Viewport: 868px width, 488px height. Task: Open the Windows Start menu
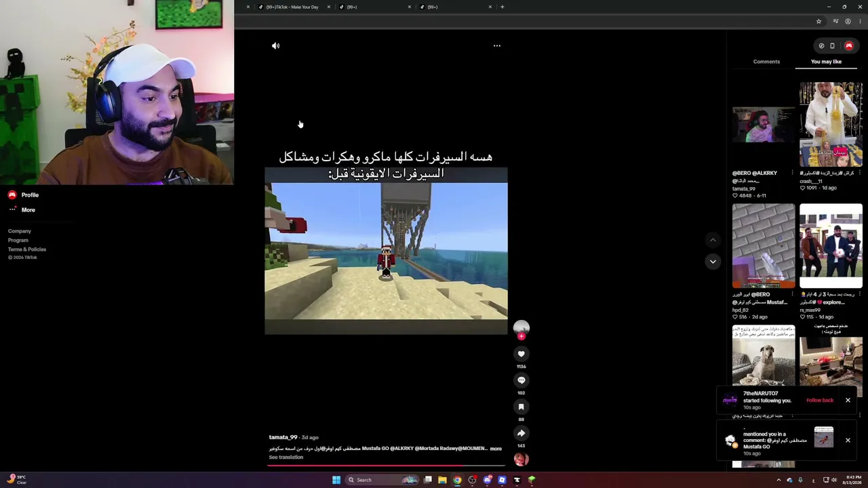pos(336,480)
